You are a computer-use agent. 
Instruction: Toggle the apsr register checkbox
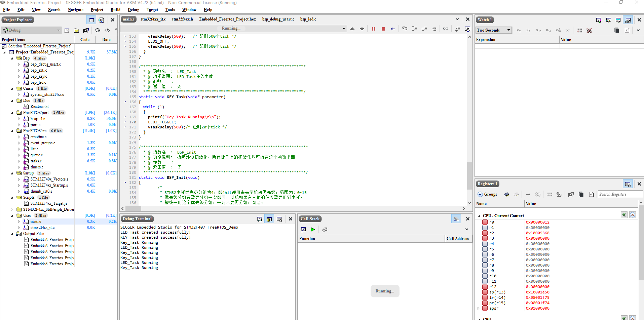[485, 308]
